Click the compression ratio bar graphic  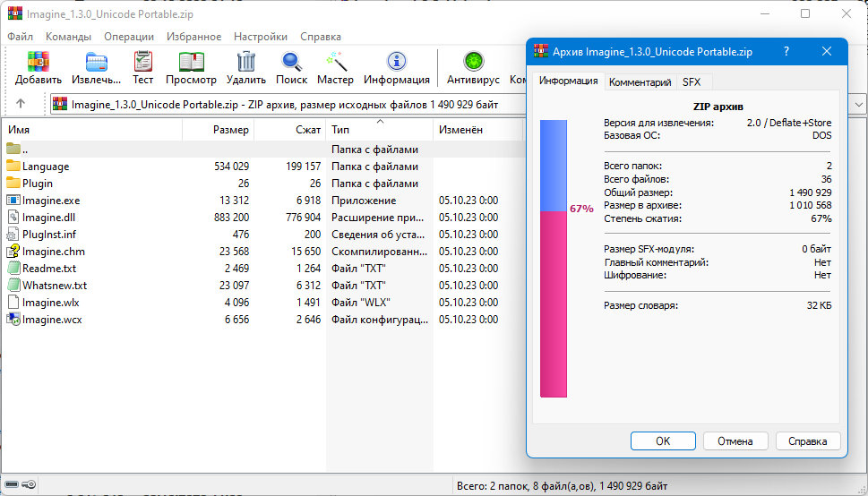[554, 260]
